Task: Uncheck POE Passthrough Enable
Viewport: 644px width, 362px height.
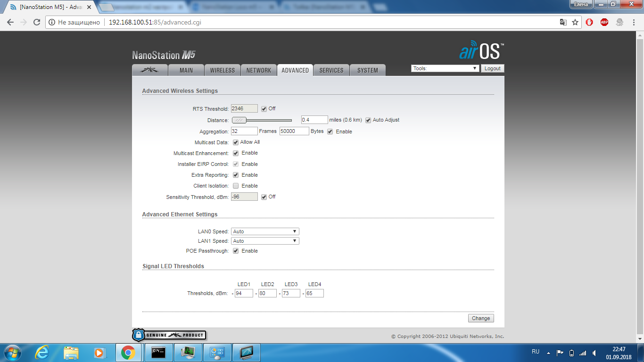Action: [236, 251]
